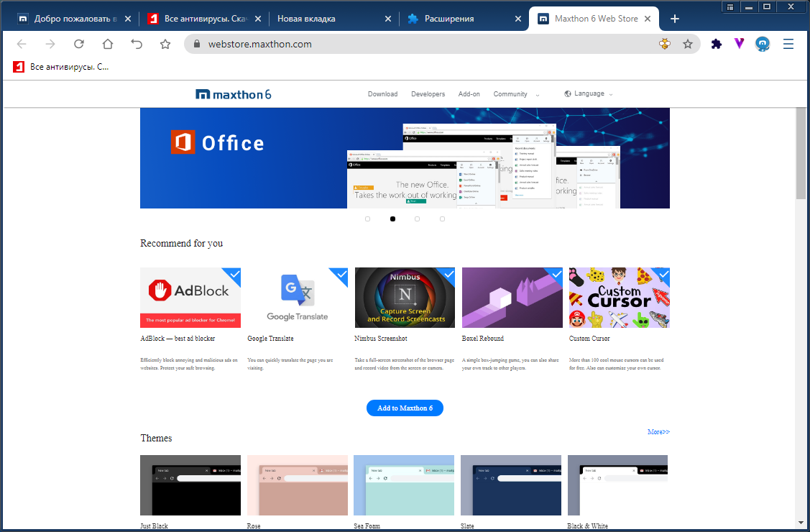Open the blue round account icon

click(x=763, y=44)
